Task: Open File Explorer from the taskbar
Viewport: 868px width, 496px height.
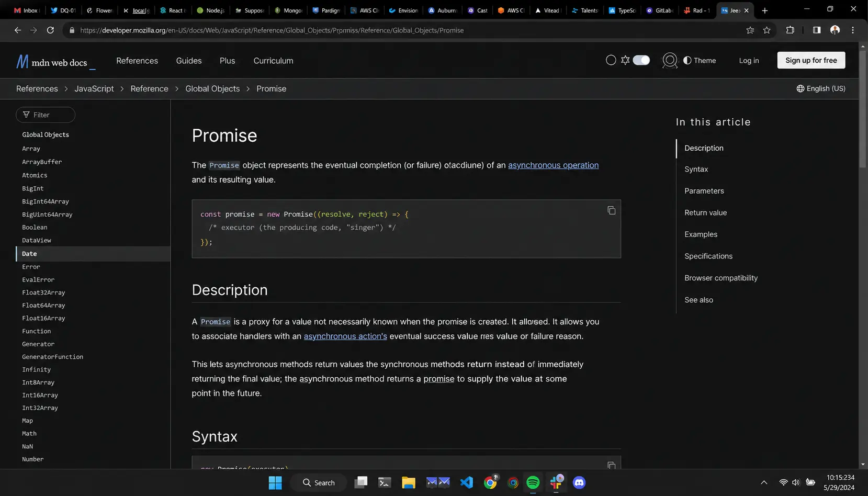Action: [x=409, y=482]
